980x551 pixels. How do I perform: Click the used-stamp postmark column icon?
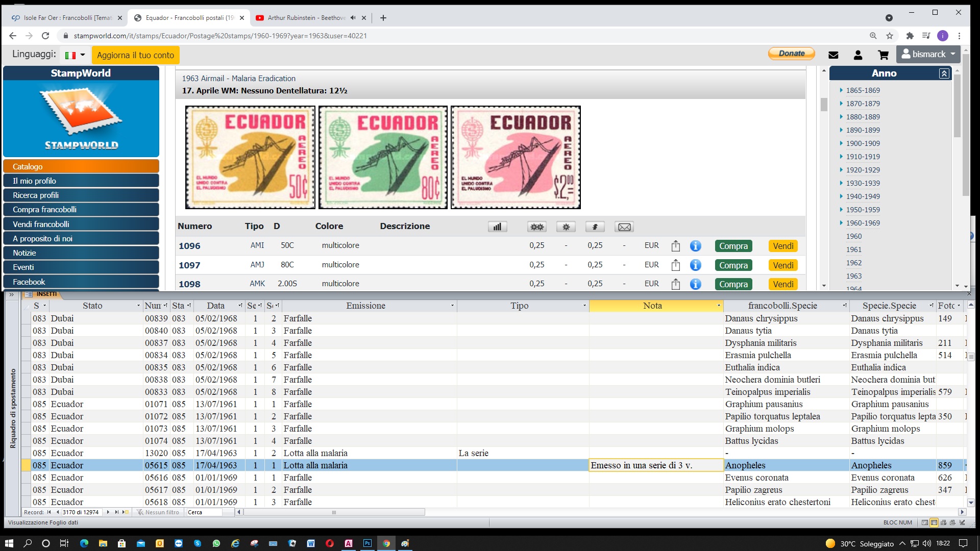coord(595,227)
